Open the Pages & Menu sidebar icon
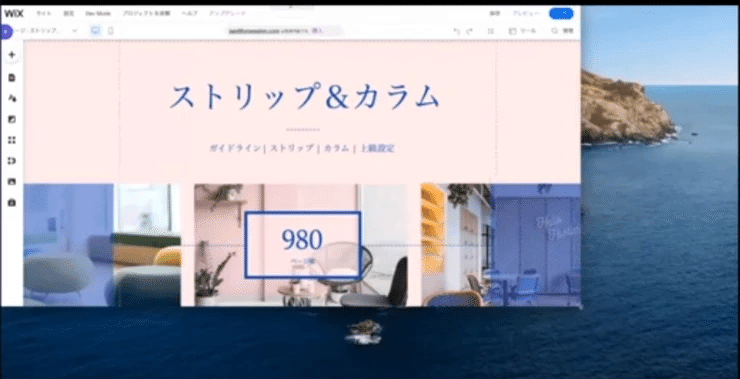Screen dimensions: 740x379 (12, 77)
